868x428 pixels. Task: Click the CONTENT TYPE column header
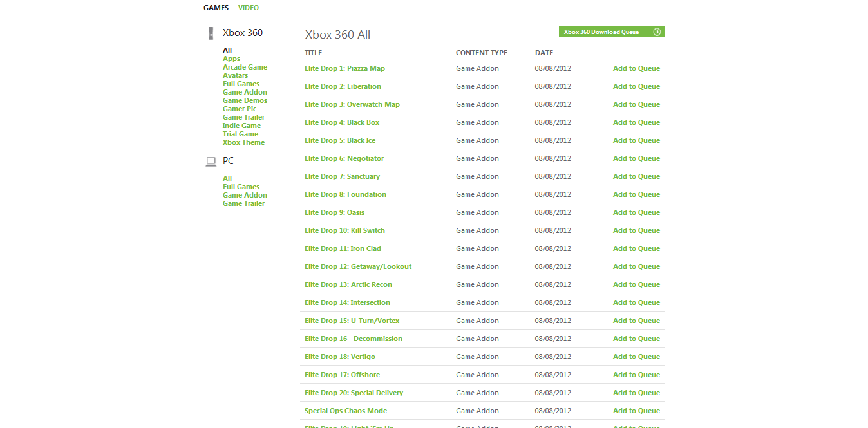482,53
